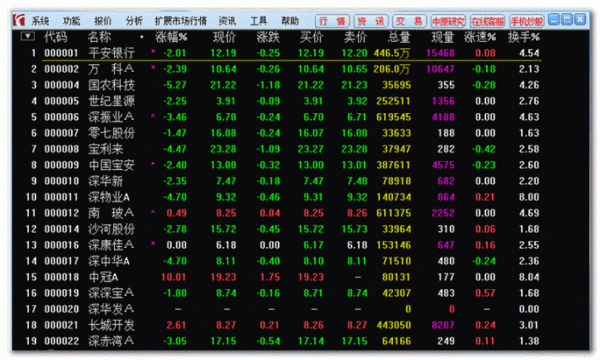Sort by 卖价 column header

coord(355,37)
